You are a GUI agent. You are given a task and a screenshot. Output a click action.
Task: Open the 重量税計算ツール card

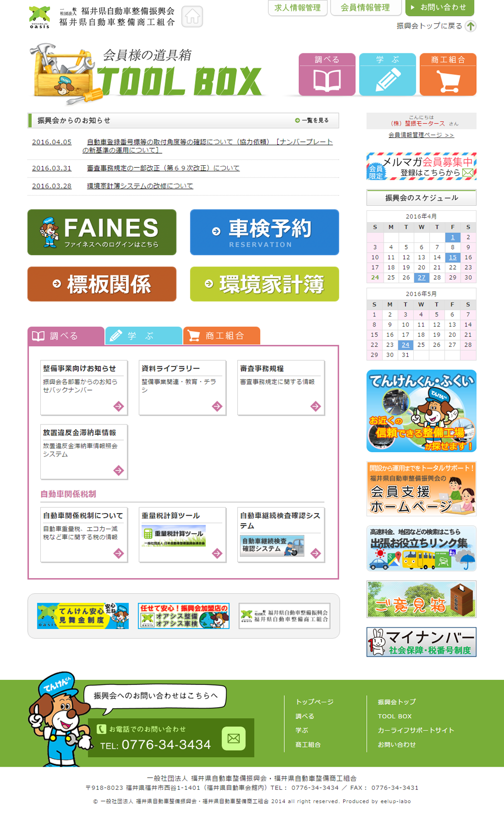pos(182,534)
